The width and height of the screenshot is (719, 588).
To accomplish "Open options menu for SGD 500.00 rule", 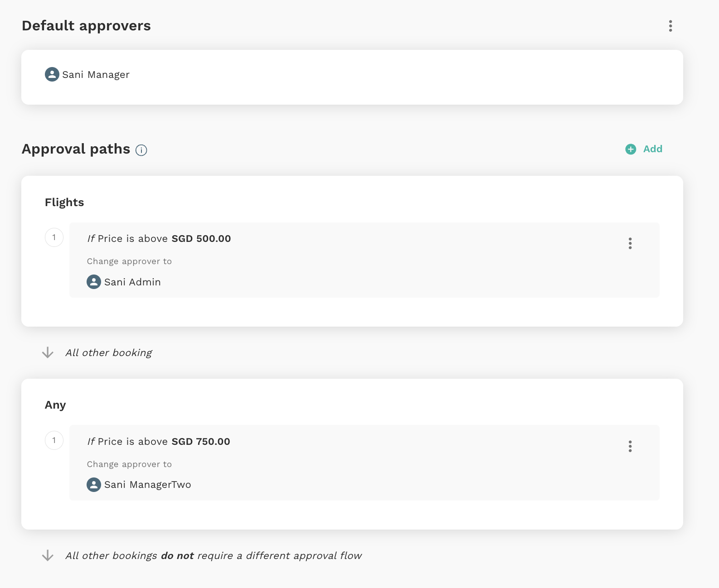I will tap(630, 243).
